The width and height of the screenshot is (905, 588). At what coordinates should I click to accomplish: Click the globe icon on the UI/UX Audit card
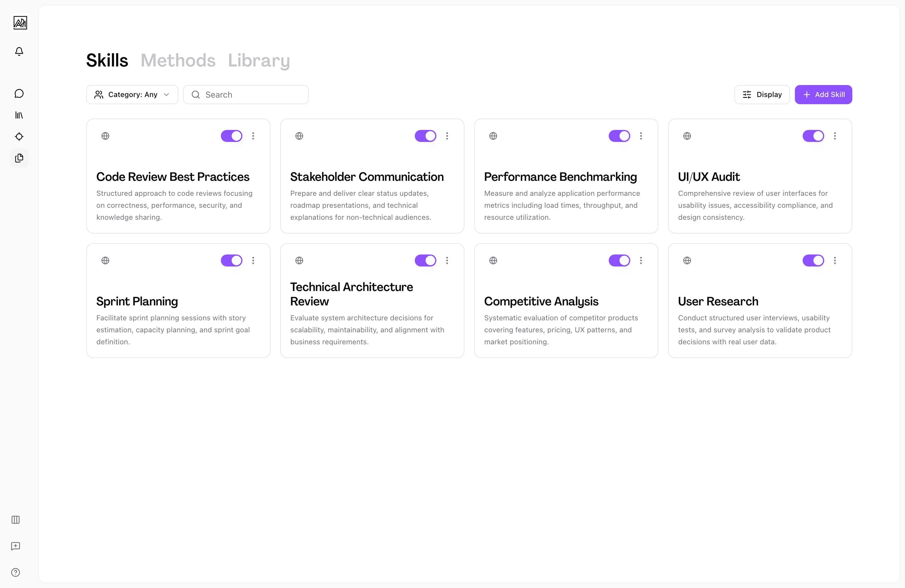point(687,136)
